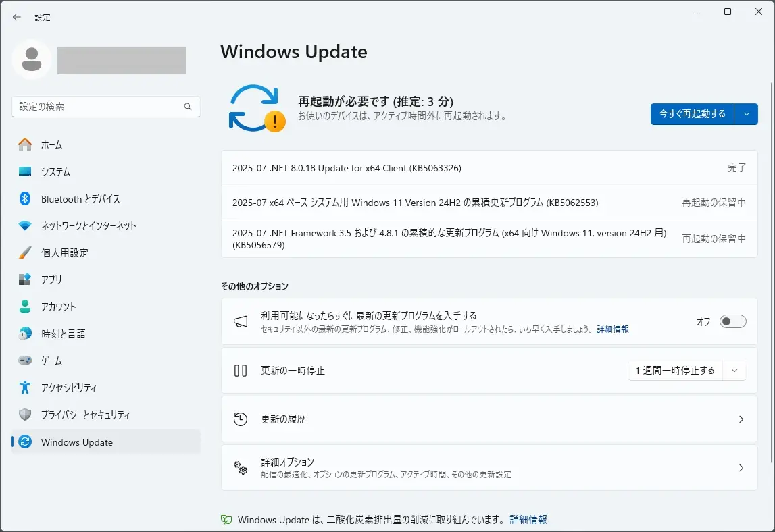The image size is (775, 532).
Task: Click the プライバシー shield icon
Action: click(x=25, y=415)
